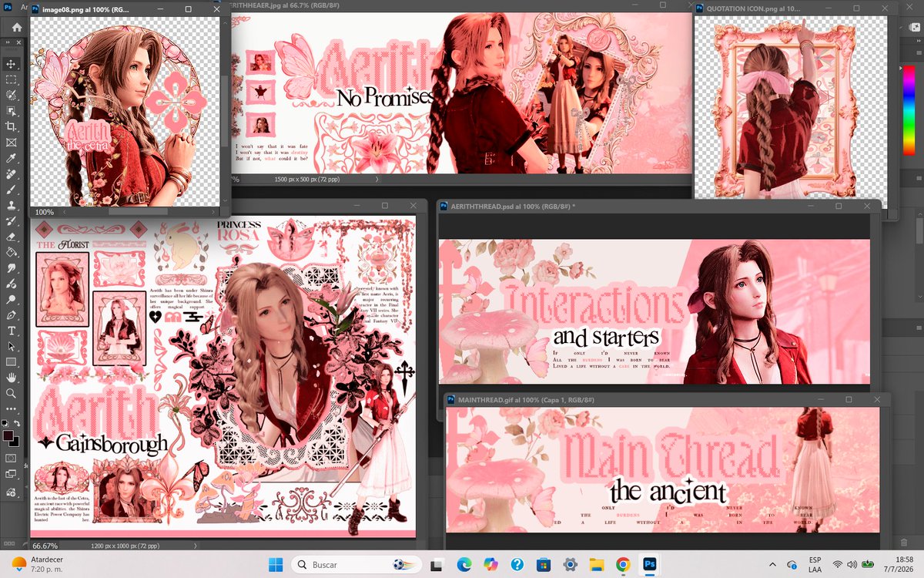Screen dimensions: 924x578
Task: Select the Zoom tool
Action: point(12,394)
